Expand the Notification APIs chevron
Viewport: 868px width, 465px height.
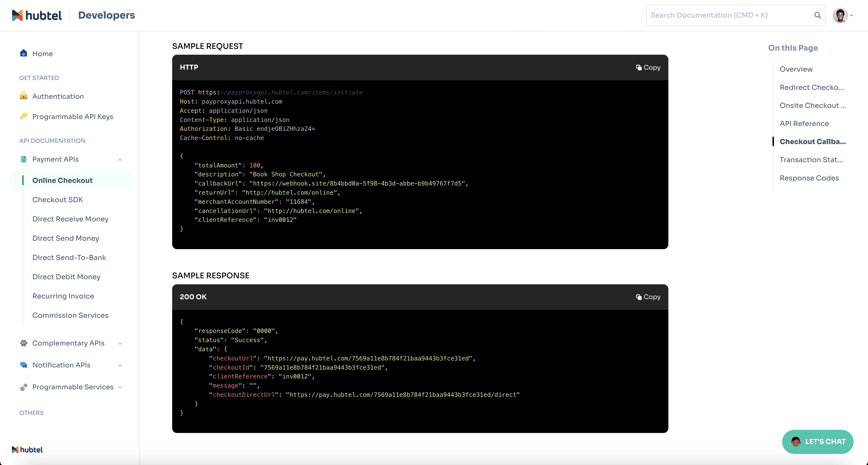[x=120, y=365]
